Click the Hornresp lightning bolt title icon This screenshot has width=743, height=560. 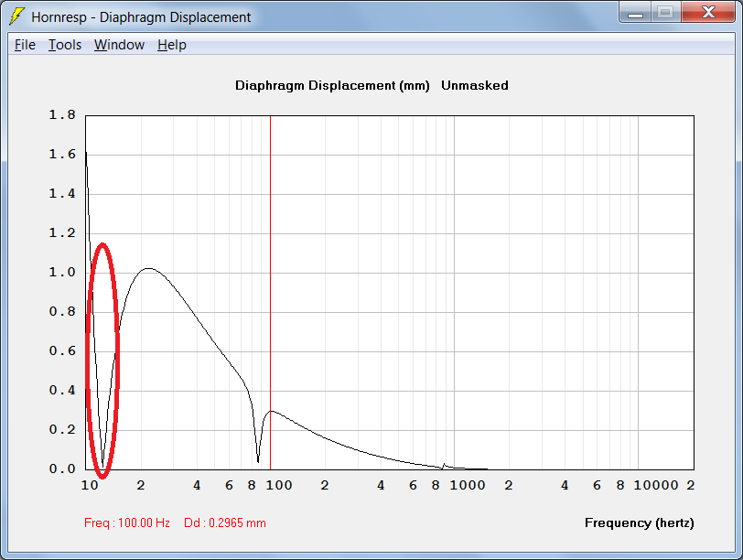coord(16,16)
